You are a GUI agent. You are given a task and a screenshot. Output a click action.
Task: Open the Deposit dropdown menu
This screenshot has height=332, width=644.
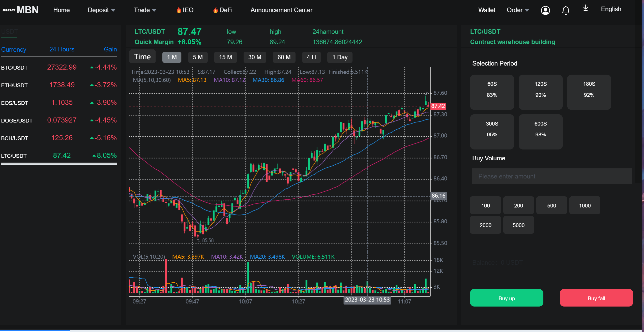pos(102,9)
